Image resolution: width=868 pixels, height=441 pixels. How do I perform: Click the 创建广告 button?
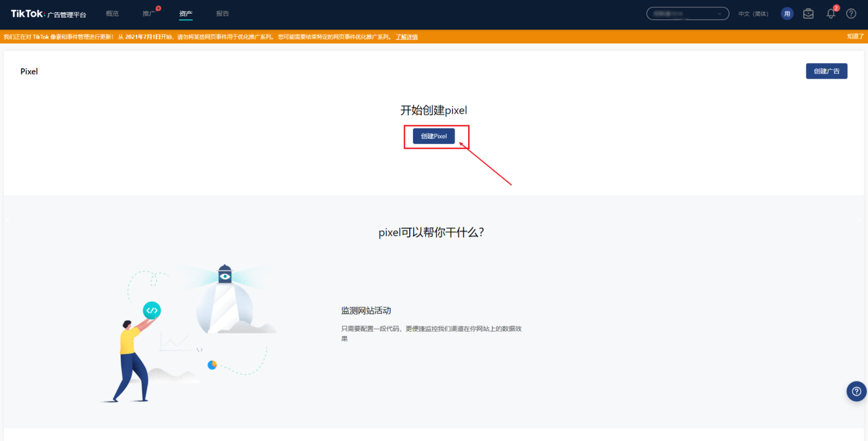(826, 71)
